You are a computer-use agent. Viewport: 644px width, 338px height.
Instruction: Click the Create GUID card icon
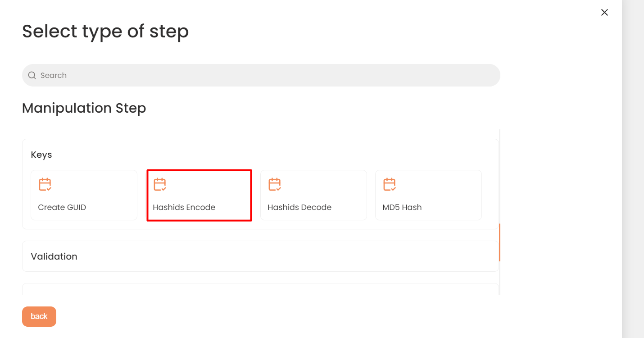pyautogui.click(x=45, y=185)
